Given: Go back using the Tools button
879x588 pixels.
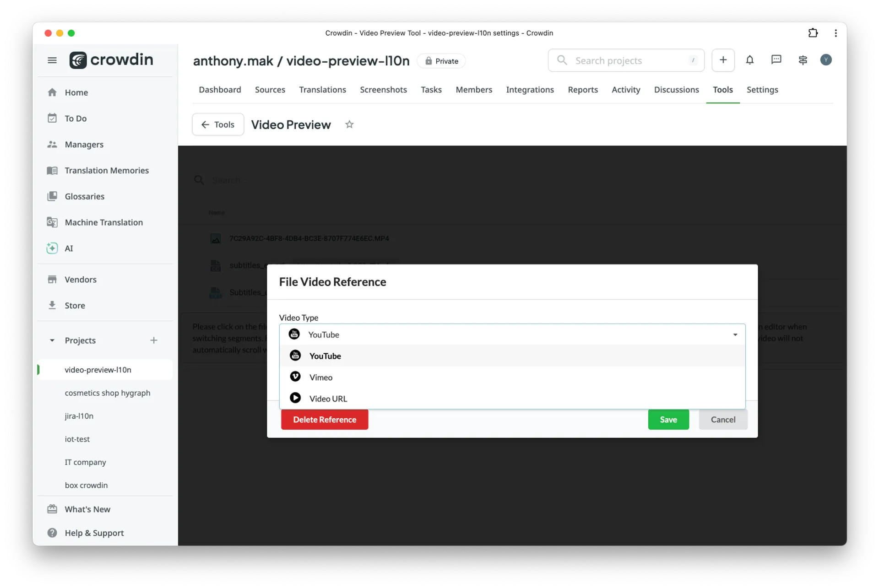Looking at the screenshot, I should click(218, 124).
